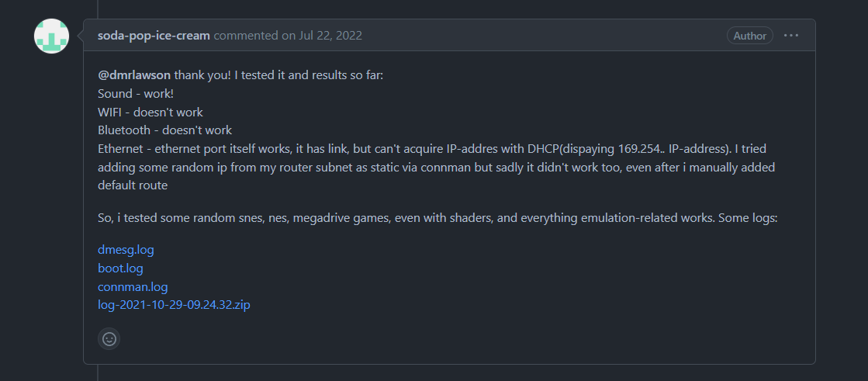Open the @dmrlawson mention
Screen dimensions: 868x381
(x=134, y=76)
